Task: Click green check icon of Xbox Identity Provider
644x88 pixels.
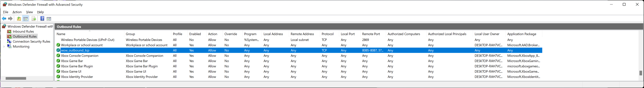Action: [x=58, y=77]
